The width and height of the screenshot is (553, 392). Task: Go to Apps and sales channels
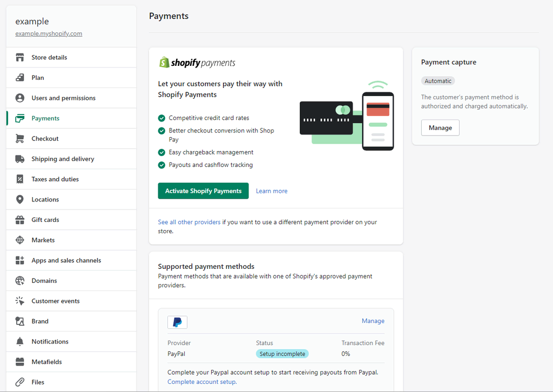66,260
